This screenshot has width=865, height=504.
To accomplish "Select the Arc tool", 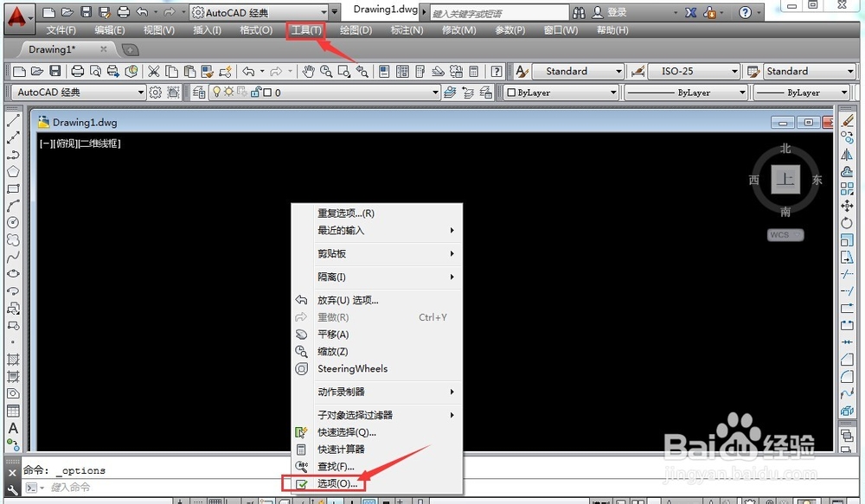I will 13,206.
